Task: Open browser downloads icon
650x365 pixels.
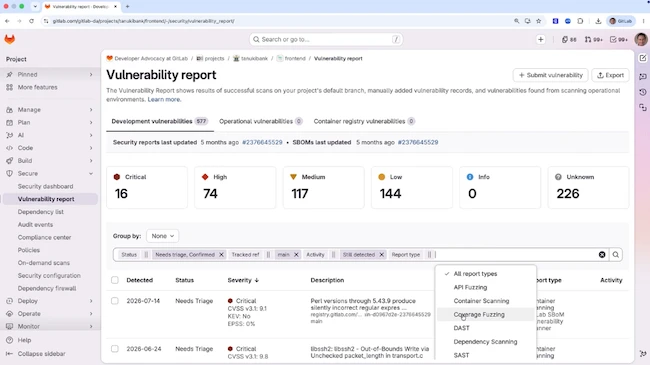Action: pyautogui.click(x=598, y=21)
